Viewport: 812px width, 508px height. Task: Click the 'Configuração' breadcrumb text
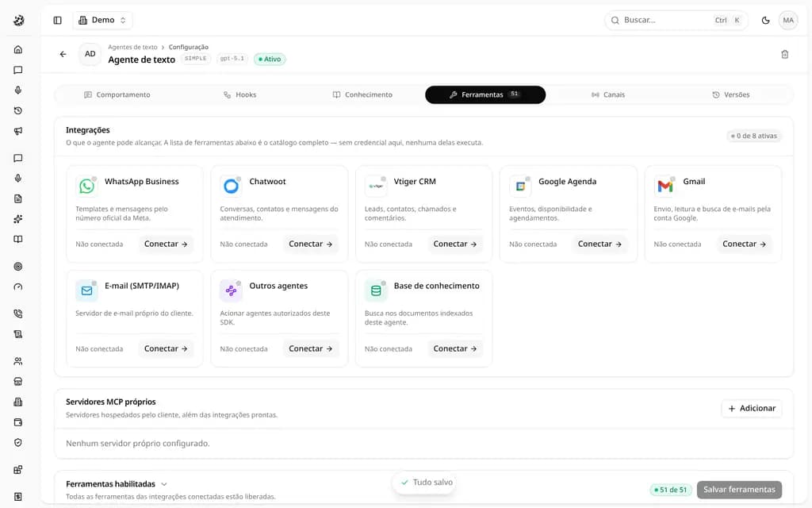point(189,47)
